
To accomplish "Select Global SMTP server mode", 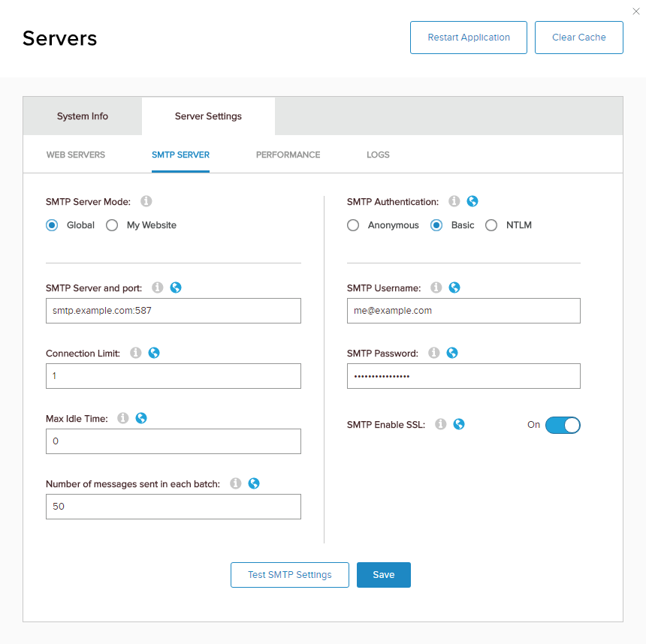I will click(x=52, y=225).
